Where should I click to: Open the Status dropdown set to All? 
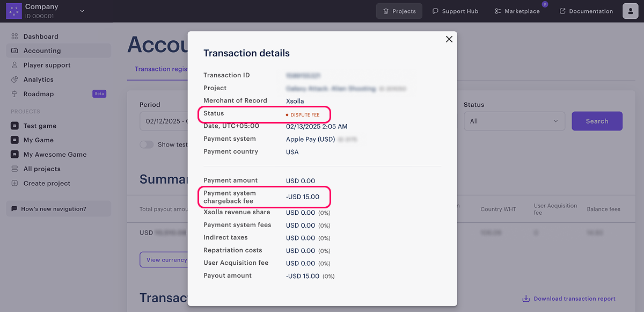tap(514, 121)
